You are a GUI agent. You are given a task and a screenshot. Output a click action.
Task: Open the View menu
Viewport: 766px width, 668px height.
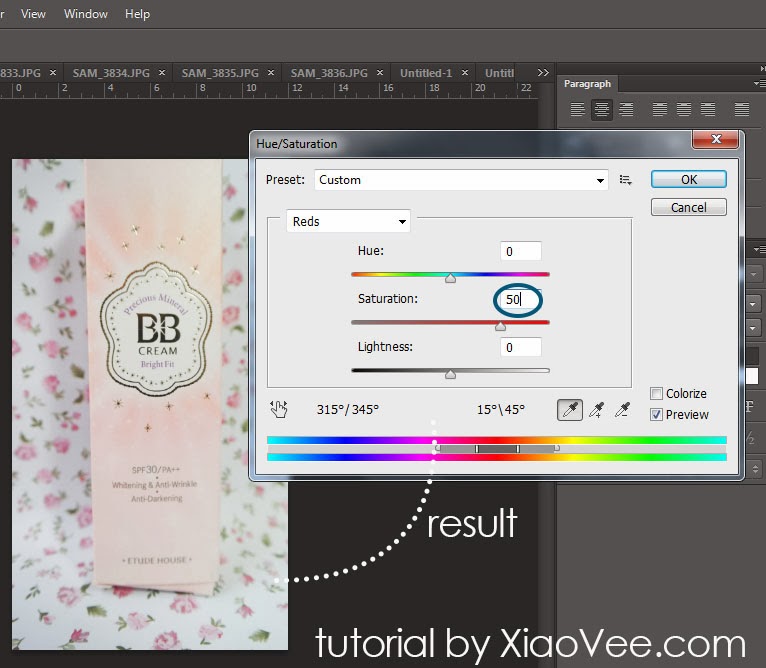(33, 14)
